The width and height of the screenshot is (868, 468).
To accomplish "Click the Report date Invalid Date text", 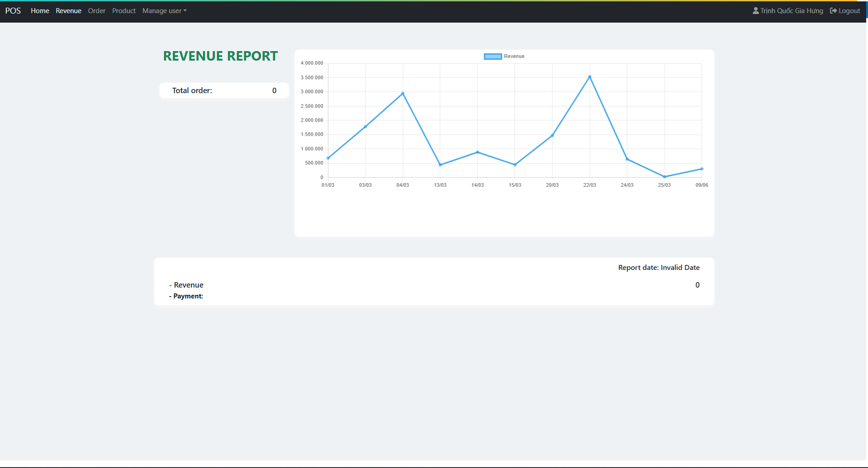I will (659, 268).
